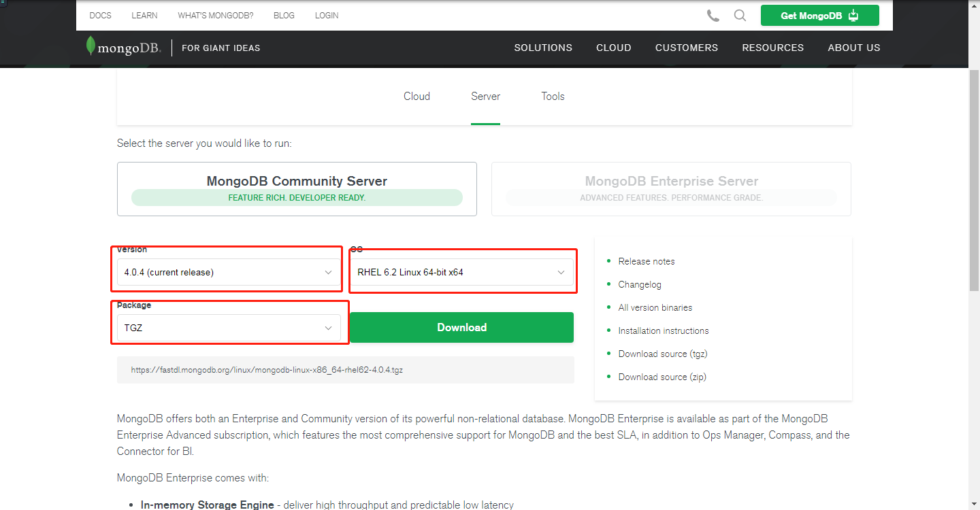The image size is (980, 510).
Task: Click the phone contact icon
Action: [x=713, y=16]
